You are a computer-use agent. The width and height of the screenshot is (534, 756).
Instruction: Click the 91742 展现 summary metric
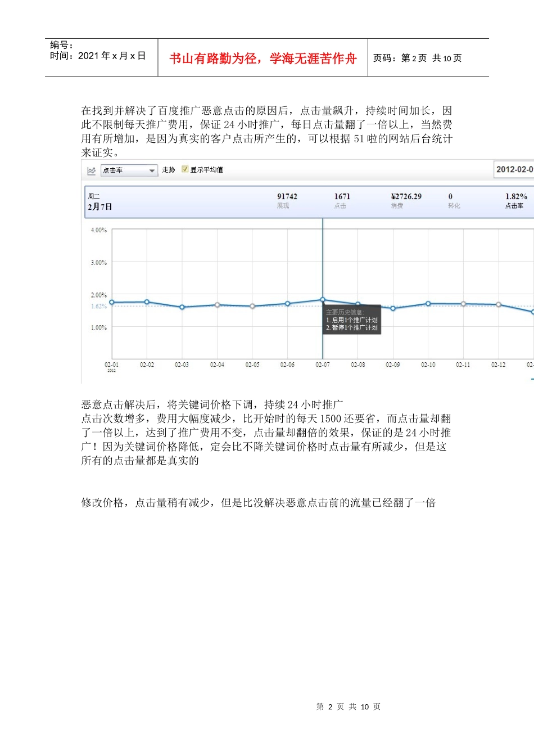tap(287, 201)
